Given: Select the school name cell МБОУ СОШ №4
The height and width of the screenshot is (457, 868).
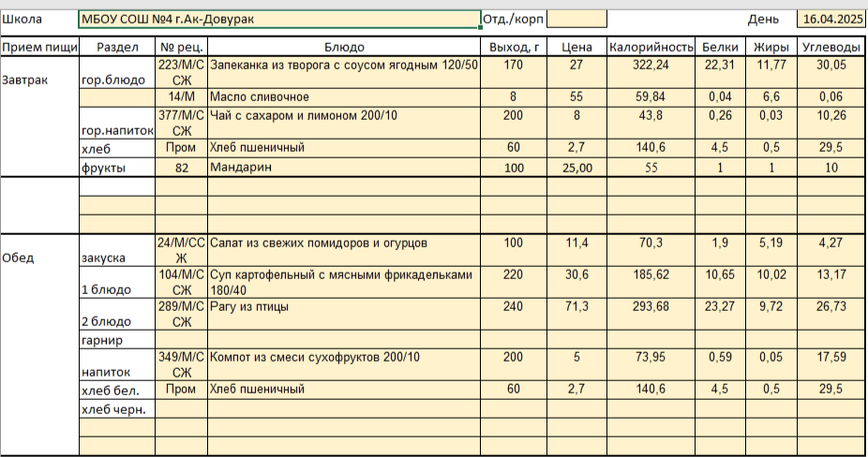Looking at the screenshot, I should 278,20.
